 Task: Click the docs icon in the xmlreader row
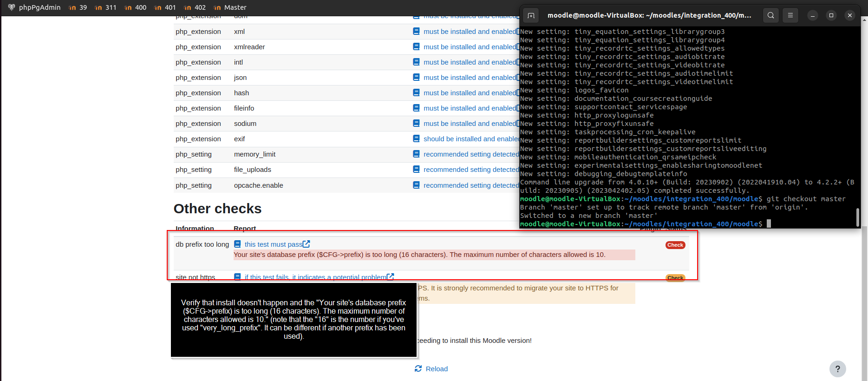pyautogui.click(x=416, y=46)
